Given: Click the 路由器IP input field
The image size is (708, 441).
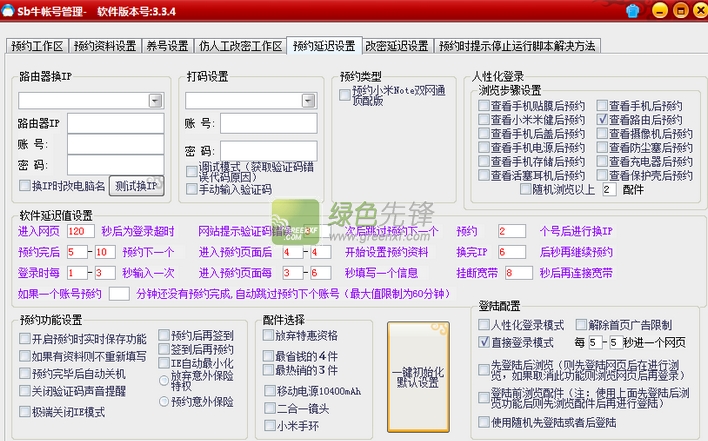Looking at the screenshot, I should [116, 123].
